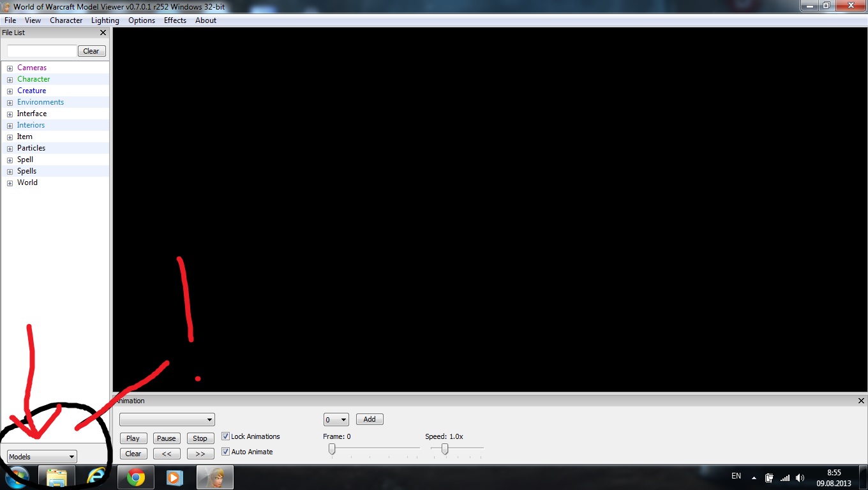Close the File List panel
Image resolution: width=868 pixels, height=490 pixels.
pyautogui.click(x=103, y=33)
